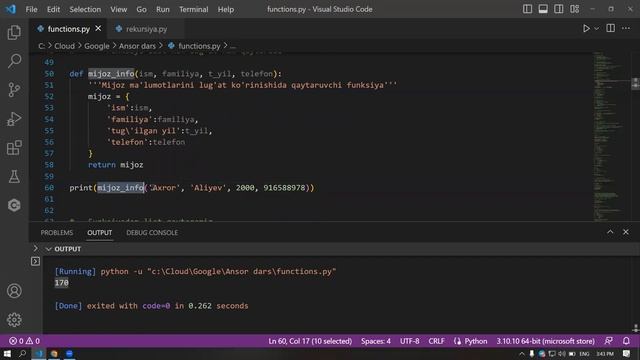The height and width of the screenshot is (360, 640).
Task: Open the Selection menu
Action: click(85, 9)
